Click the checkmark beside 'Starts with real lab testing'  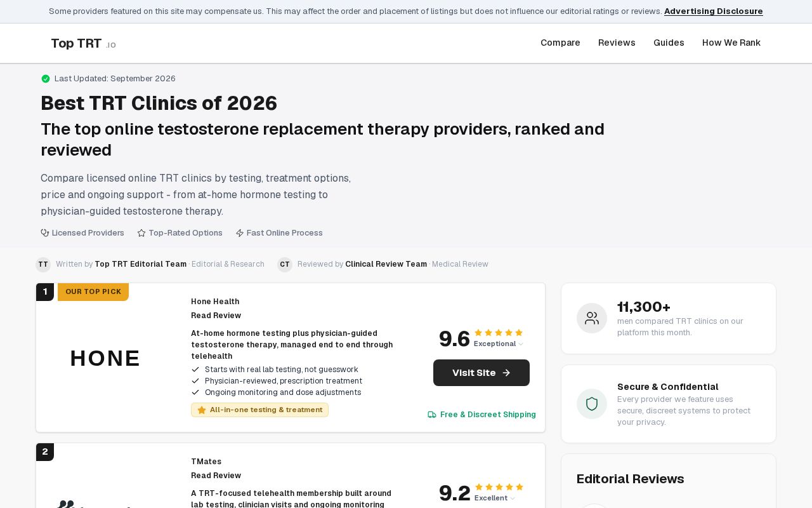pos(195,370)
